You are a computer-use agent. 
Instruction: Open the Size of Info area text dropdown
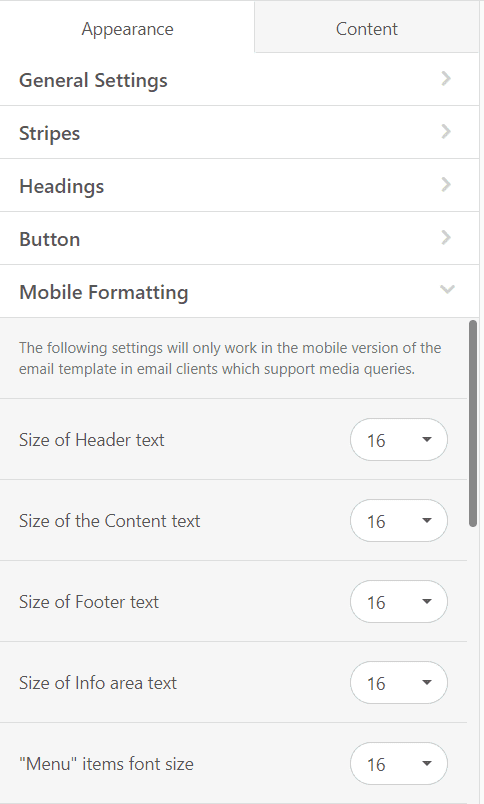pos(399,682)
